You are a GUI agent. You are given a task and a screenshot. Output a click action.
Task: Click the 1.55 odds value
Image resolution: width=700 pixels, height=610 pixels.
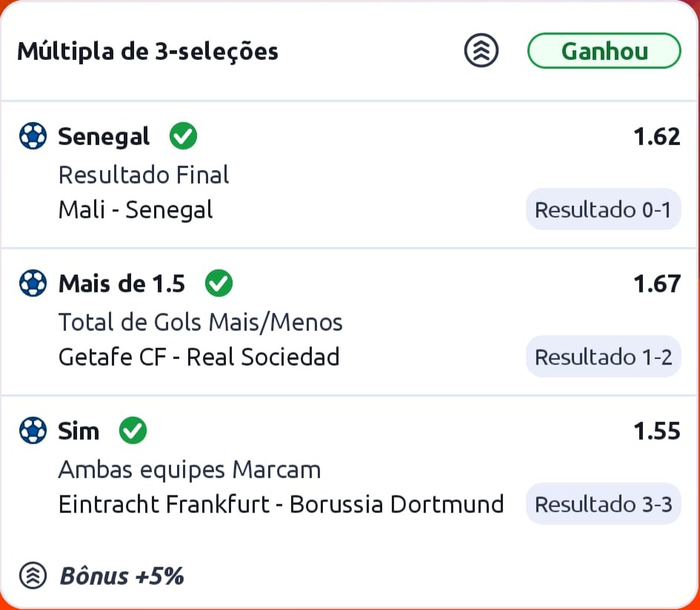point(656,431)
